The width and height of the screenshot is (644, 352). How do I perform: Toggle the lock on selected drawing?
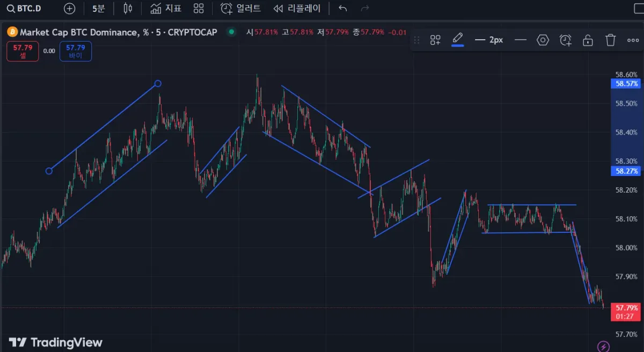(x=588, y=40)
